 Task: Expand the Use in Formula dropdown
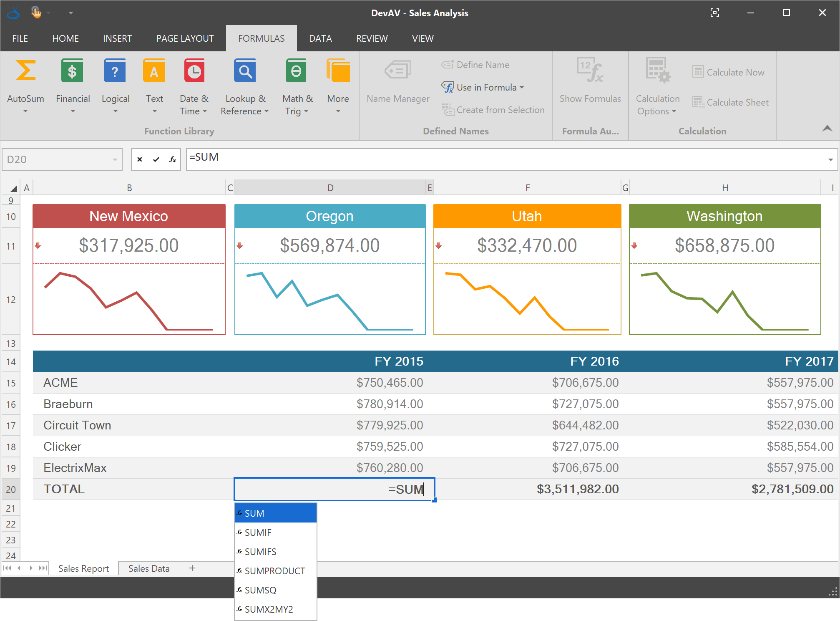(483, 87)
